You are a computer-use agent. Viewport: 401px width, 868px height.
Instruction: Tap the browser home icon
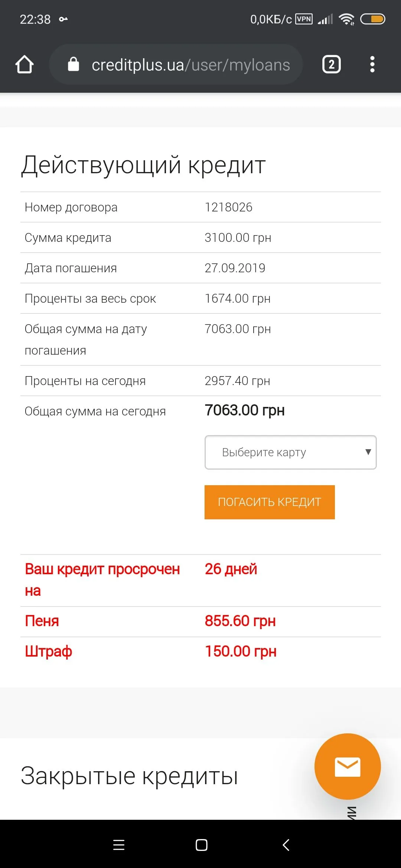[x=25, y=65]
